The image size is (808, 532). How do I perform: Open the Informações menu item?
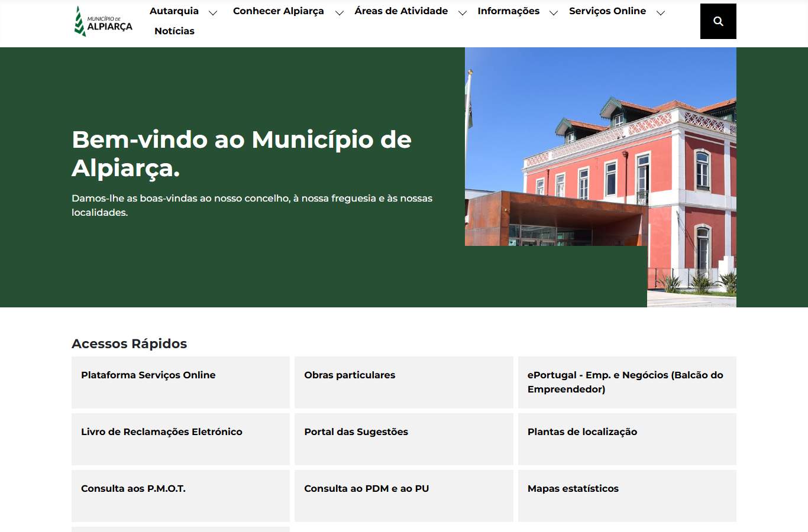click(509, 11)
